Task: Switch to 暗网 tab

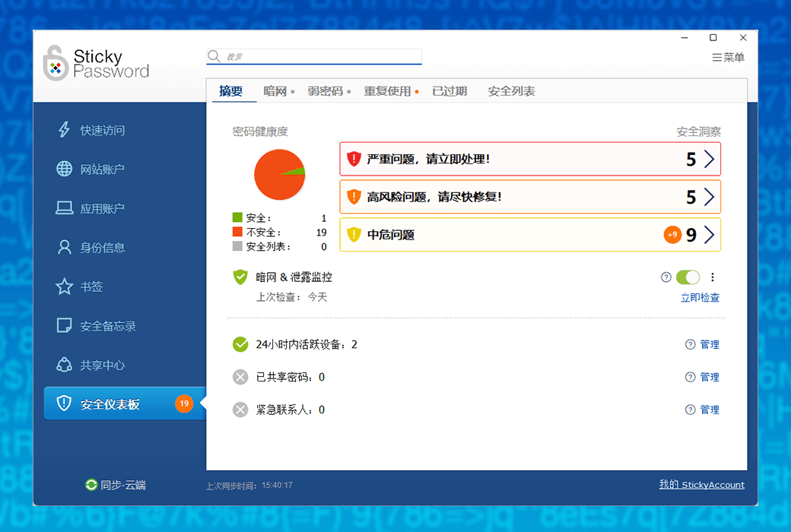Action: click(x=275, y=91)
